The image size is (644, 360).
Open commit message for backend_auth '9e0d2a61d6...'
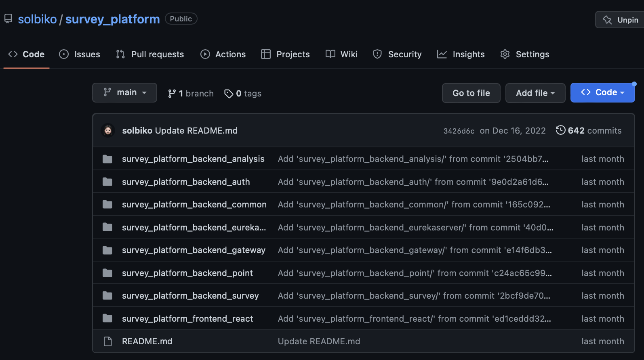tap(413, 182)
